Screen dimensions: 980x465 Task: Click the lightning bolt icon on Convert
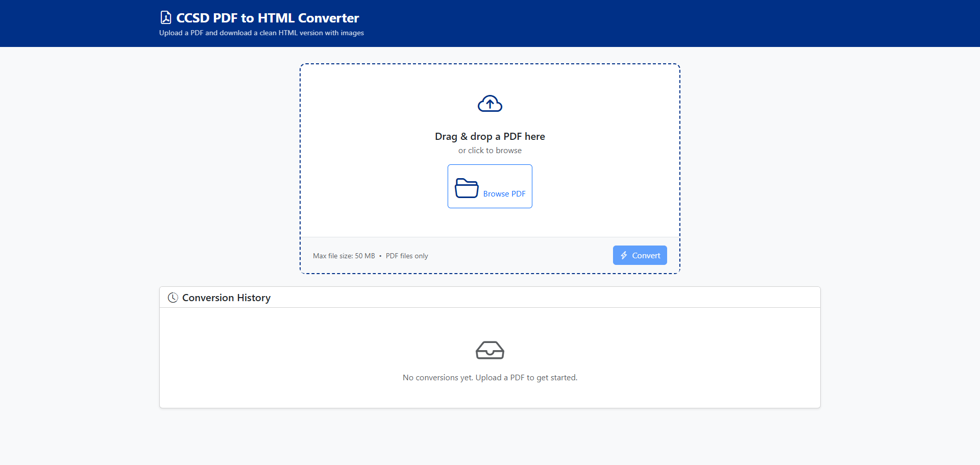coord(624,255)
